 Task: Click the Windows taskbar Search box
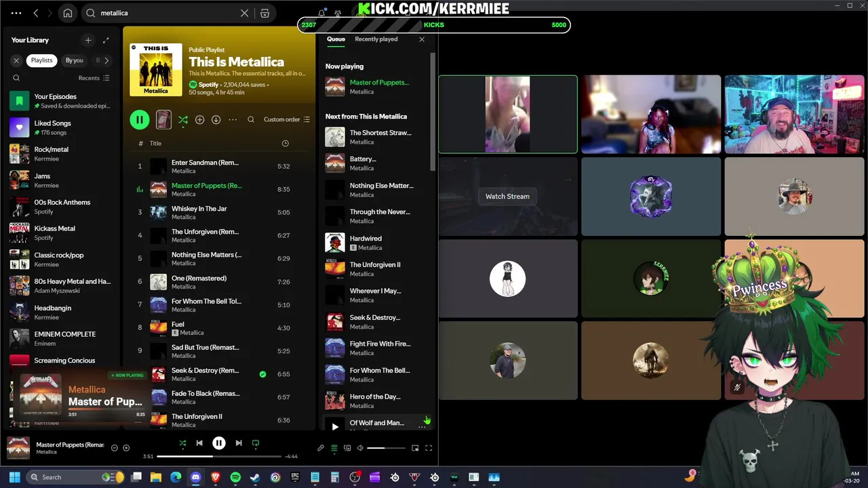[76, 477]
